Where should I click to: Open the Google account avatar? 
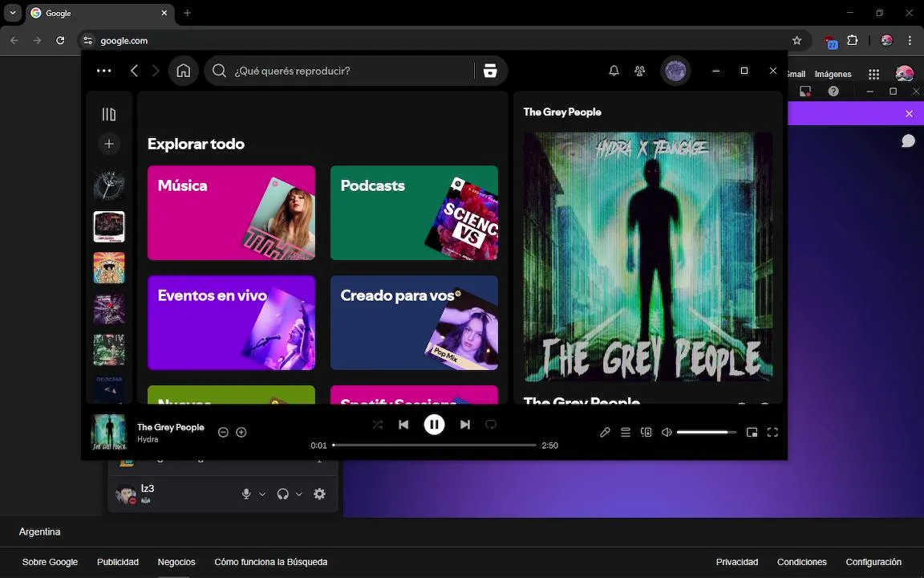pyautogui.click(x=905, y=74)
